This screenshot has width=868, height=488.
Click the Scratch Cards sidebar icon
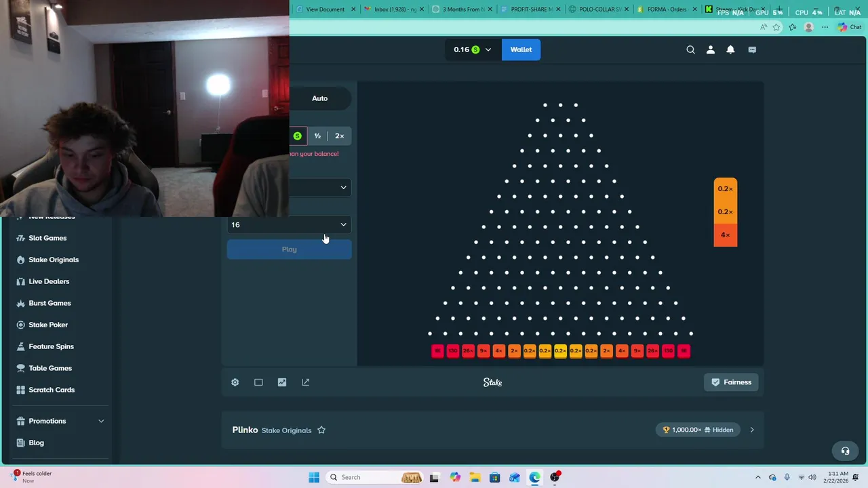pos(20,390)
